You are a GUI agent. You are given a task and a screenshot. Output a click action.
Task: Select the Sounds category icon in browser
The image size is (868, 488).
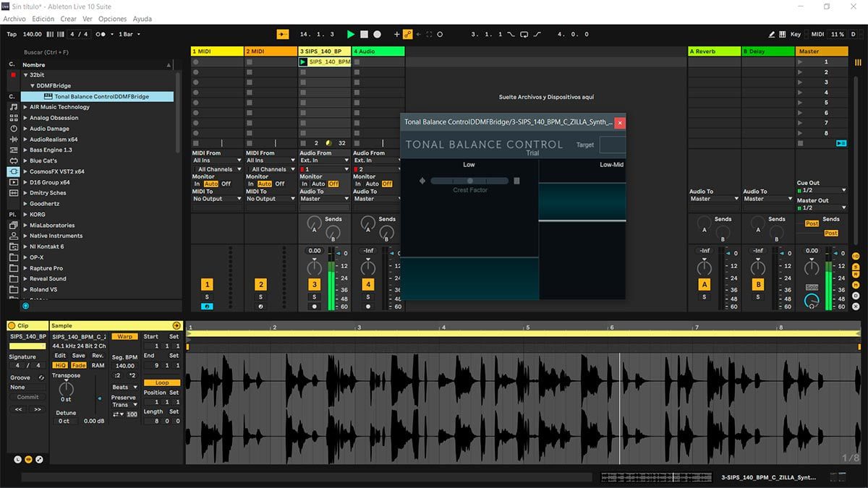pyautogui.click(x=14, y=107)
